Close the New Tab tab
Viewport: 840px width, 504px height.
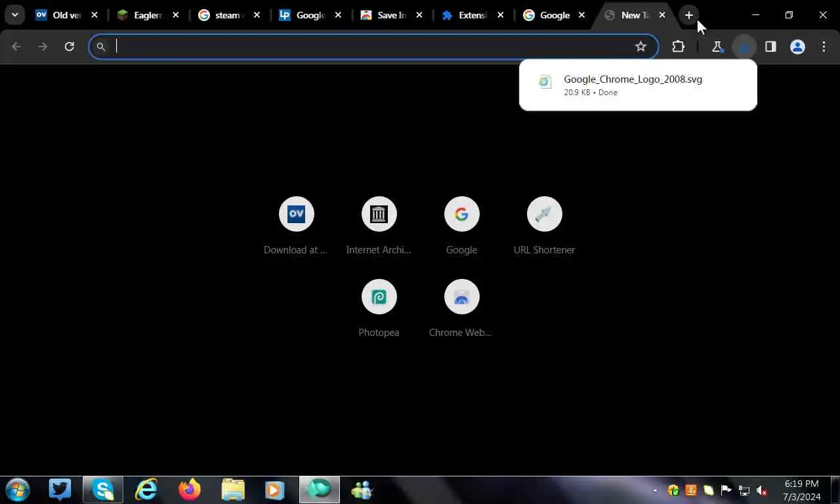pos(662,15)
